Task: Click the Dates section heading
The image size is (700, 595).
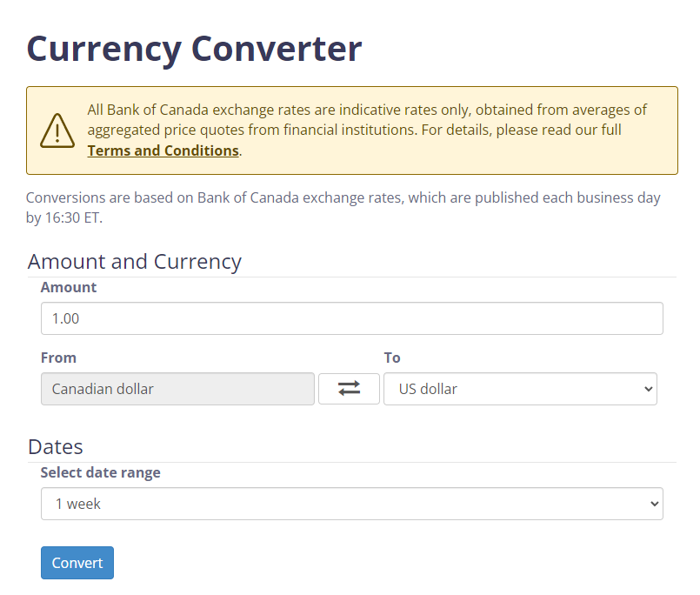Action: (56, 446)
